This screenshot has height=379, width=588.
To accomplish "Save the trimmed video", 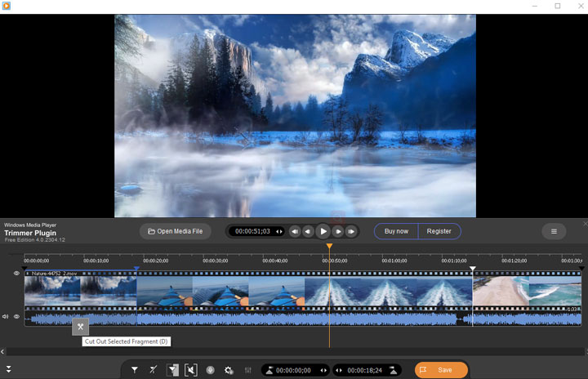I will point(441,370).
